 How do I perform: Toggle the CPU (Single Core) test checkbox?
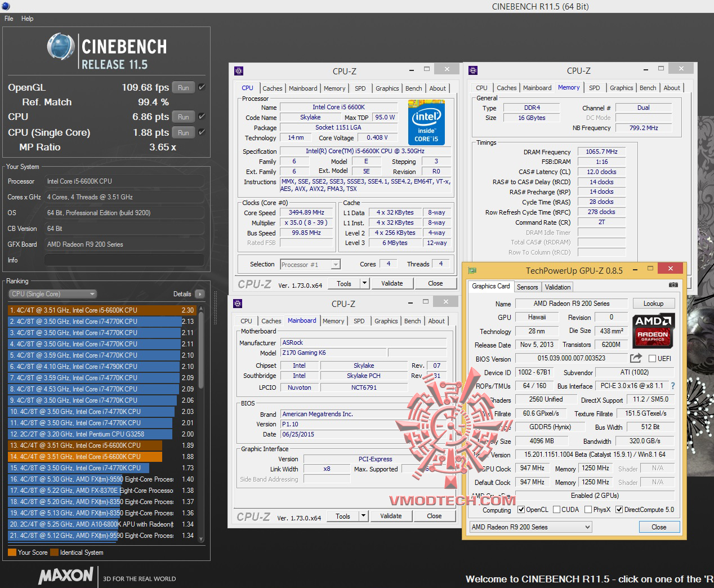[x=202, y=132]
